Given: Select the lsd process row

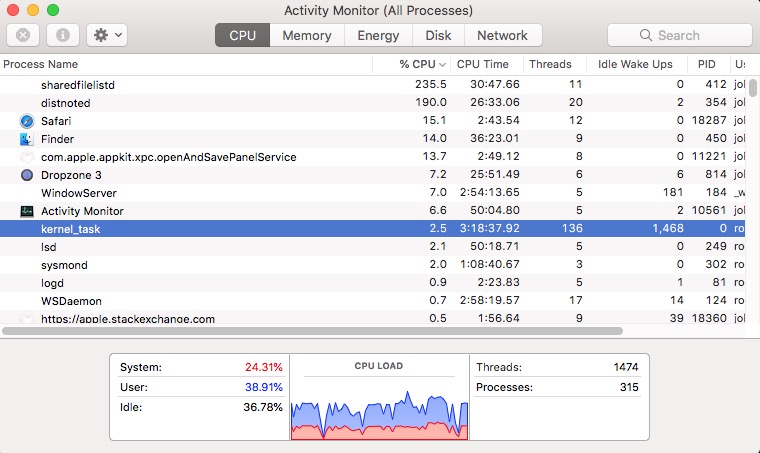Looking at the screenshot, I should click(x=372, y=247).
